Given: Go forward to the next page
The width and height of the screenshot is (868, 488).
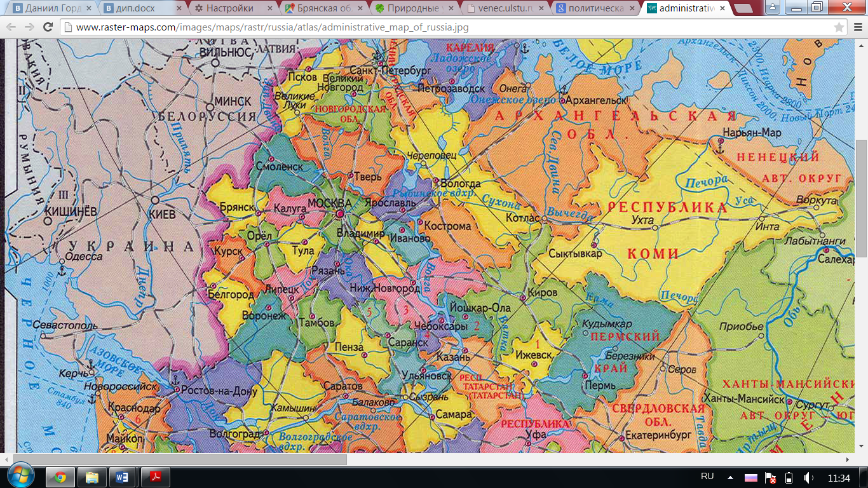Looking at the screenshot, I should (x=30, y=27).
